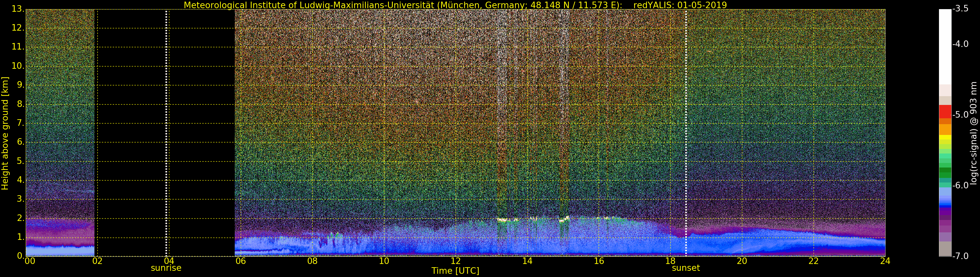Click the '13.' height tick label
This screenshot has height=277, width=980.
tap(18, 9)
